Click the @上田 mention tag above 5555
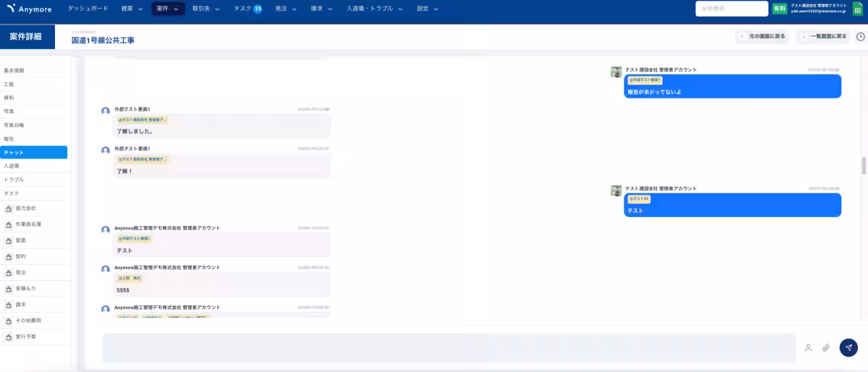Image resolution: width=868 pixels, height=372 pixels. [130, 278]
